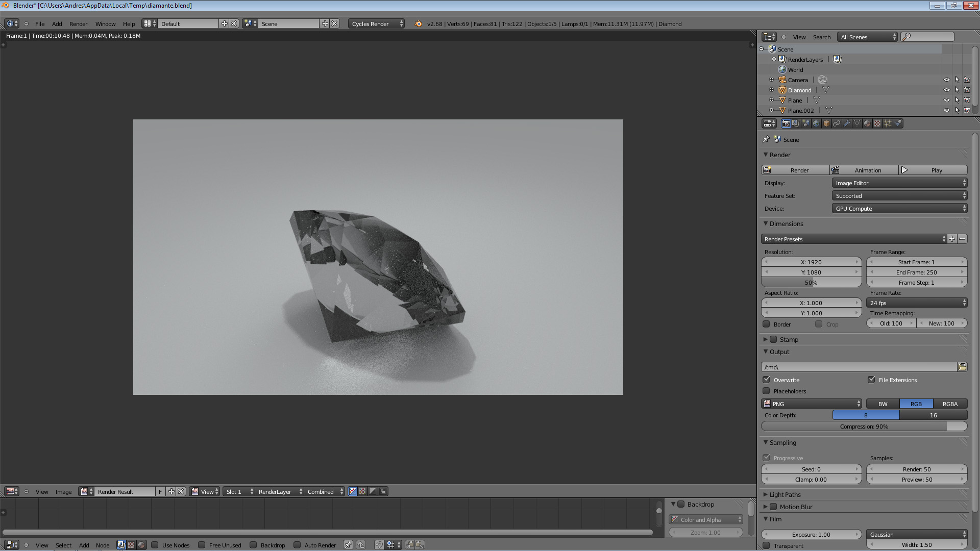Hide the Diamond object with eye icon
The width and height of the screenshot is (980, 551).
point(946,90)
